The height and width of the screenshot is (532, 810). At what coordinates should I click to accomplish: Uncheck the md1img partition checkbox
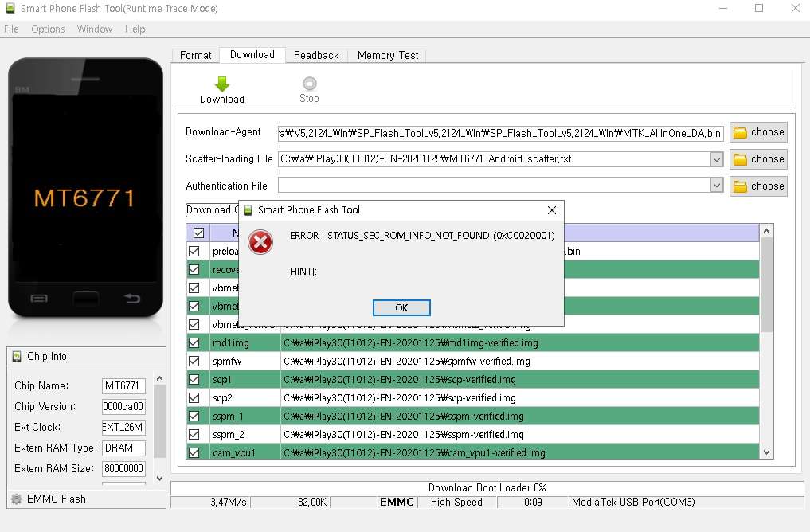coord(194,343)
